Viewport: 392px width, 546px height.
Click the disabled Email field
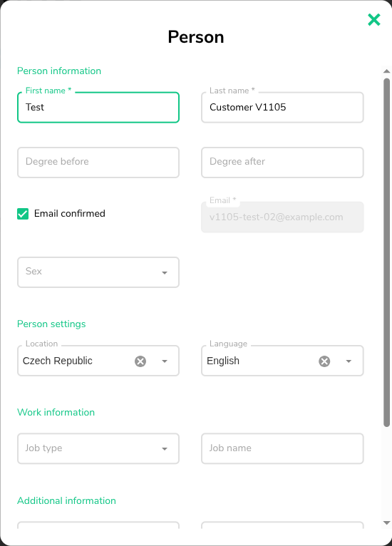point(282,217)
